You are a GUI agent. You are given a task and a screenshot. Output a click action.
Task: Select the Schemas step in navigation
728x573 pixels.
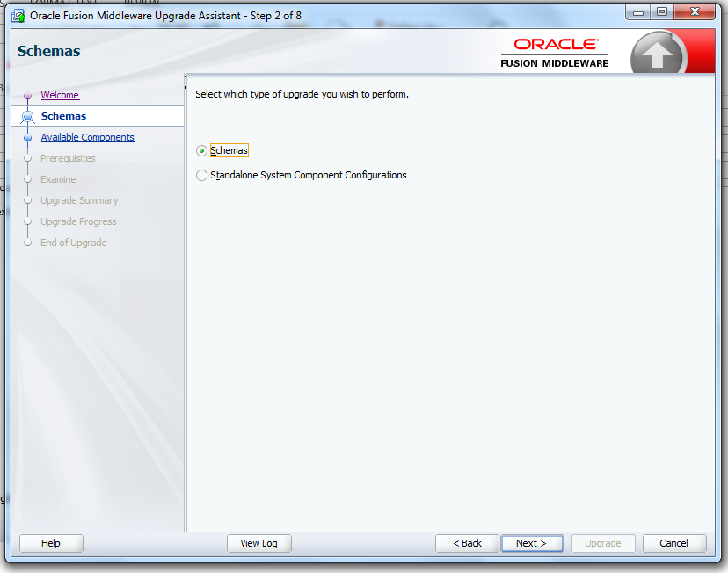[63, 116]
